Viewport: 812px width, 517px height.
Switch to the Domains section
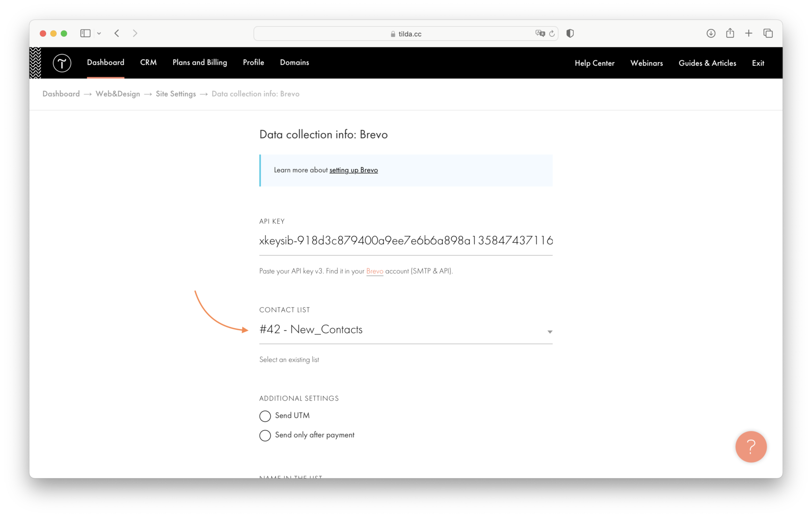pyautogui.click(x=294, y=62)
